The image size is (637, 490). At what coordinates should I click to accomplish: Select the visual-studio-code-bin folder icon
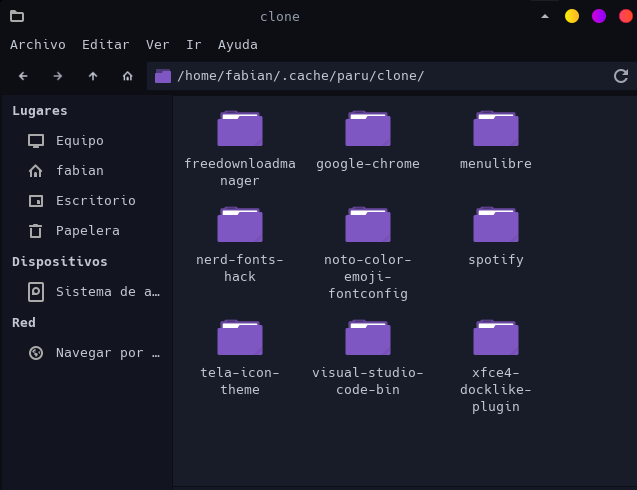[368, 337]
